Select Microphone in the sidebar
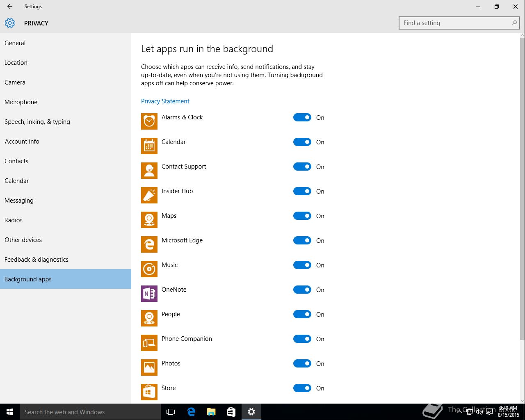The image size is (525, 420). point(66,102)
